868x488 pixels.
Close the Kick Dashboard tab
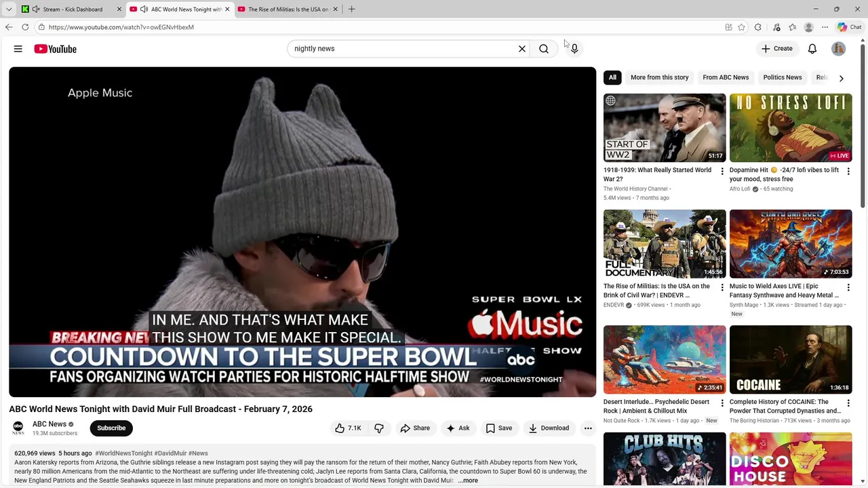[x=119, y=9]
